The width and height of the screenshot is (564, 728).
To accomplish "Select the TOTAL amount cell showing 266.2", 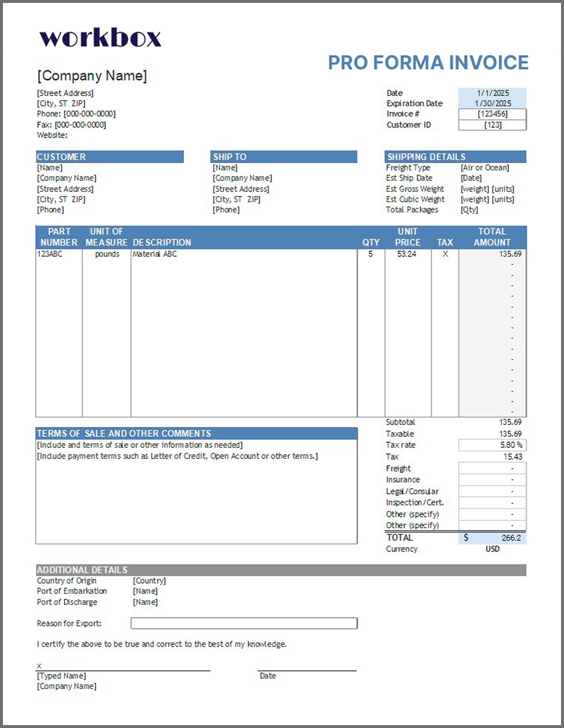I will coord(492,538).
